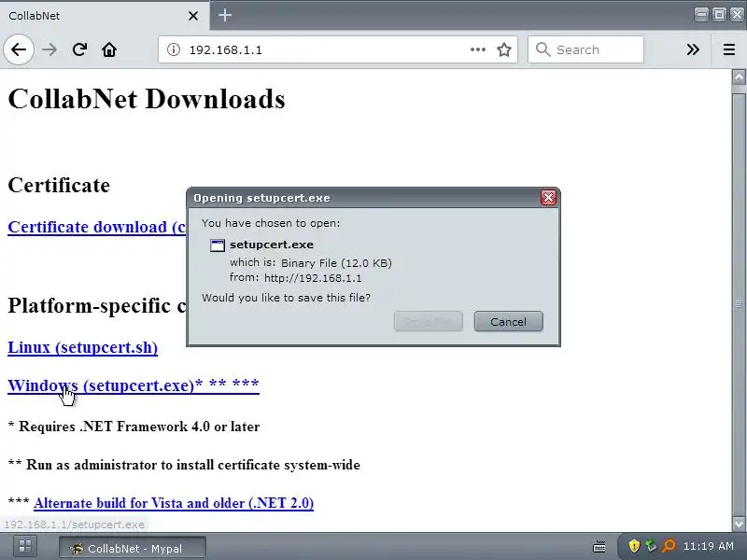Click the scrollbar up arrow
This screenshot has width=747, height=560.
(739, 77)
